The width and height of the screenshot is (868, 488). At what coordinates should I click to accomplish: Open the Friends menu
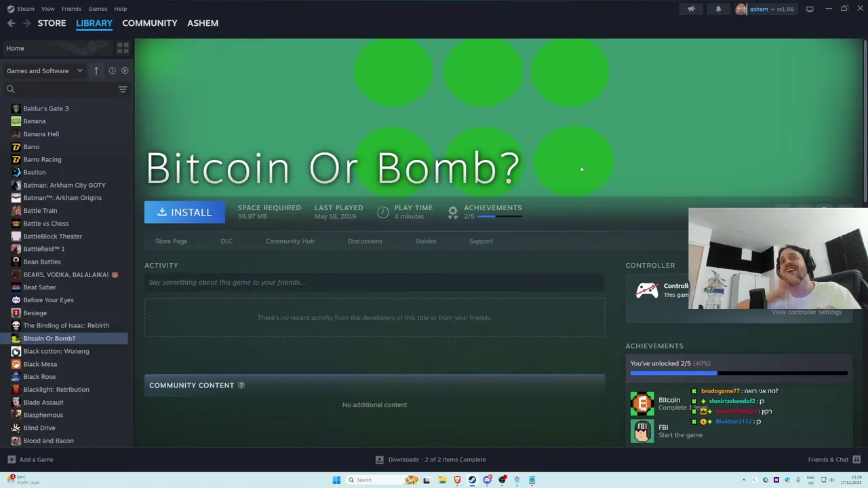71,9
